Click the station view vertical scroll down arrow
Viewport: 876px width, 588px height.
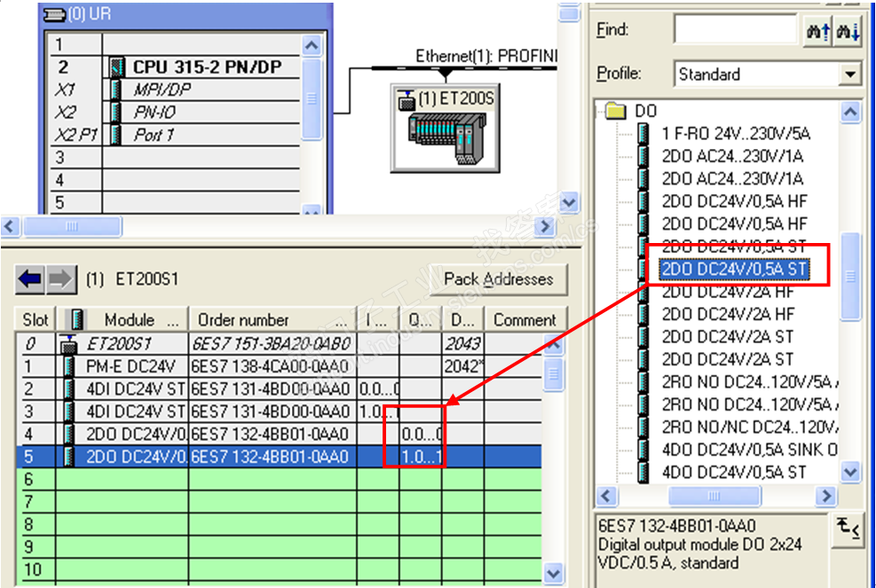[569, 201]
